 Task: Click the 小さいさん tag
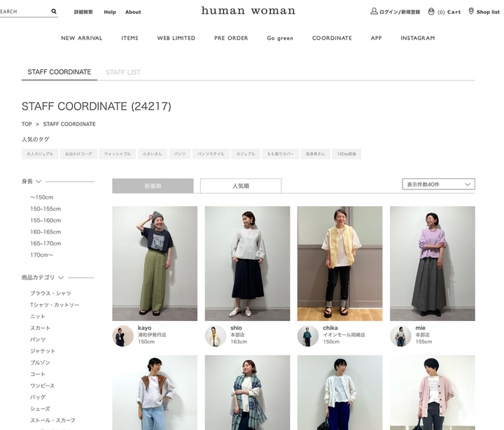click(153, 154)
